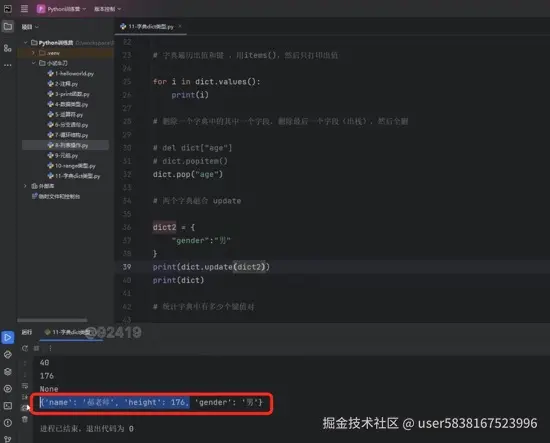This screenshot has width=550, height=443.
Task: Open the file starting with 9- in the tree
Action: click(x=66, y=155)
